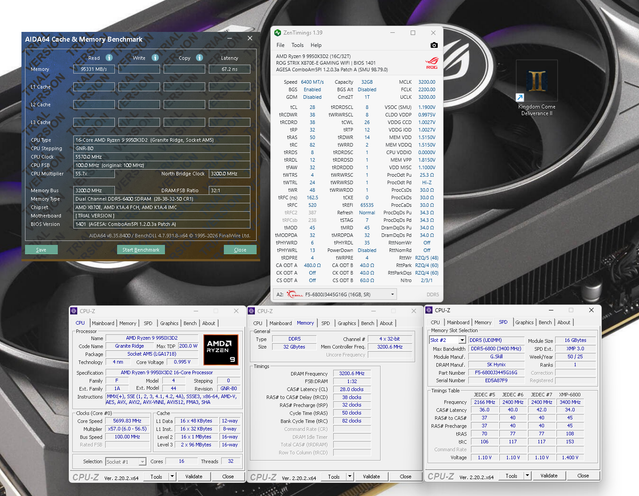639x496 pixels.
Task: Click the FCLK value 2200.00 in ZenTimings
Action: coord(427,90)
